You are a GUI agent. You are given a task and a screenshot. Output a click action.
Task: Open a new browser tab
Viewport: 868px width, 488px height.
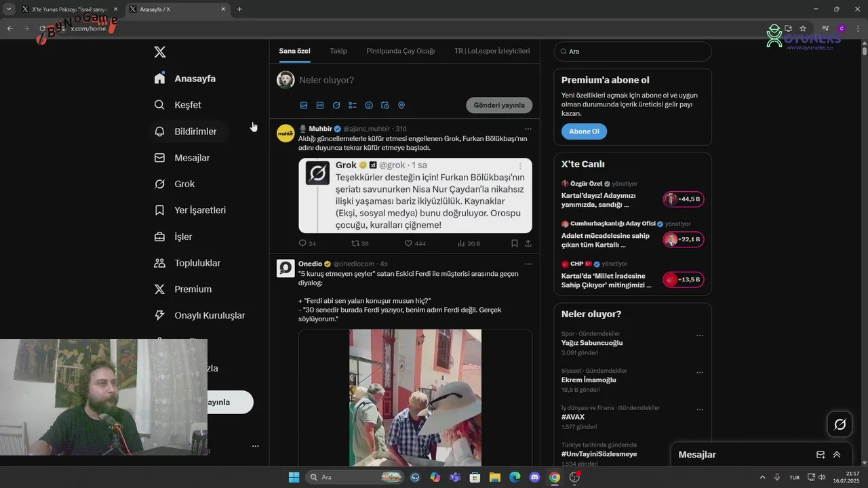coord(239,9)
